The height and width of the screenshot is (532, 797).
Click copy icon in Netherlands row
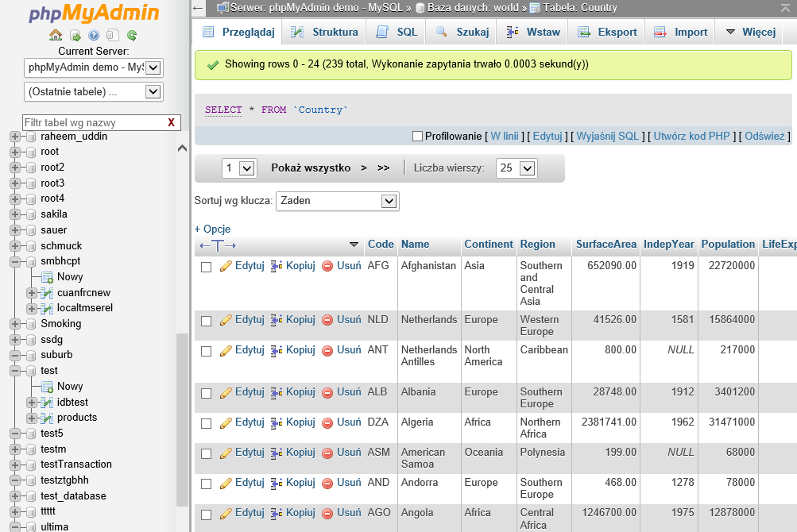pos(277,320)
